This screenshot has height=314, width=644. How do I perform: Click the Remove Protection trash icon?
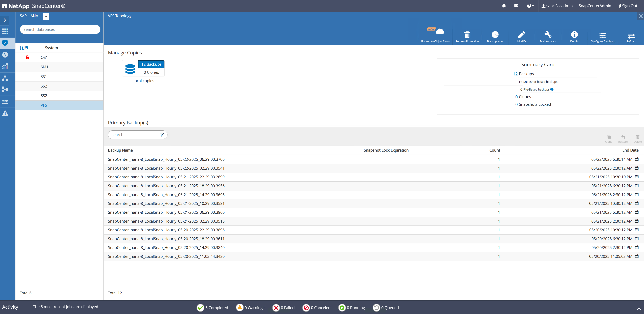point(467,35)
